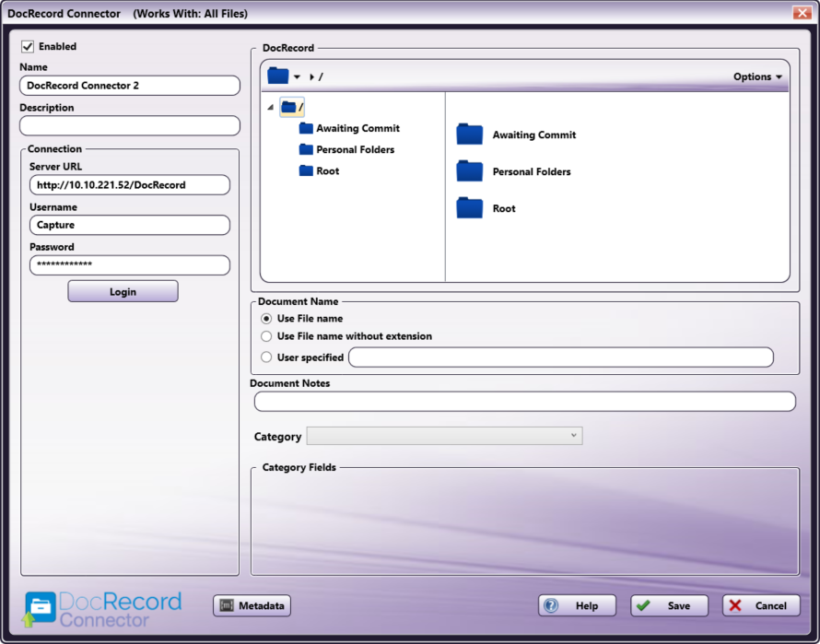Viewport: 820px width, 644px height.
Task: Click the Login button
Action: (x=123, y=291)
